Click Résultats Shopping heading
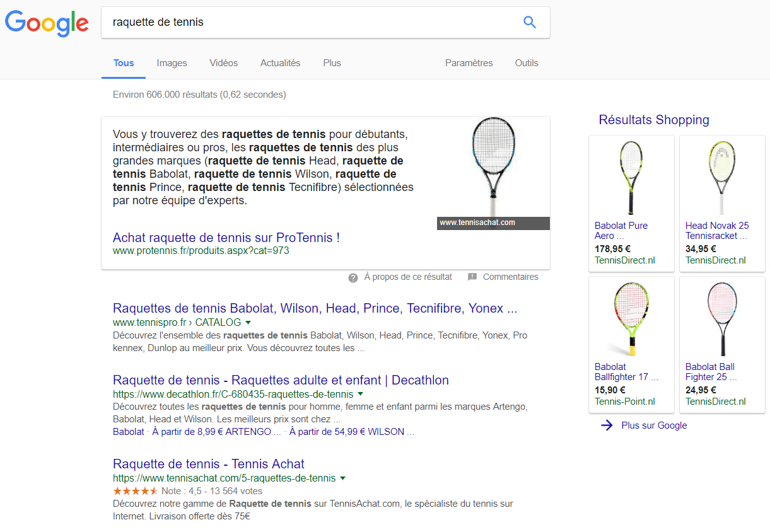The width and height of the screenshot is (770, 532). (x=654, y=120)
